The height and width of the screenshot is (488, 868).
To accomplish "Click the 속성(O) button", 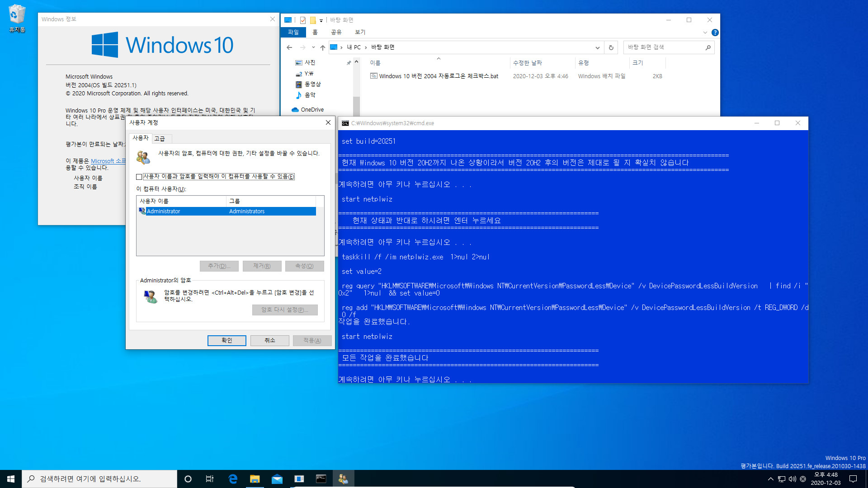I will [304, 266].
